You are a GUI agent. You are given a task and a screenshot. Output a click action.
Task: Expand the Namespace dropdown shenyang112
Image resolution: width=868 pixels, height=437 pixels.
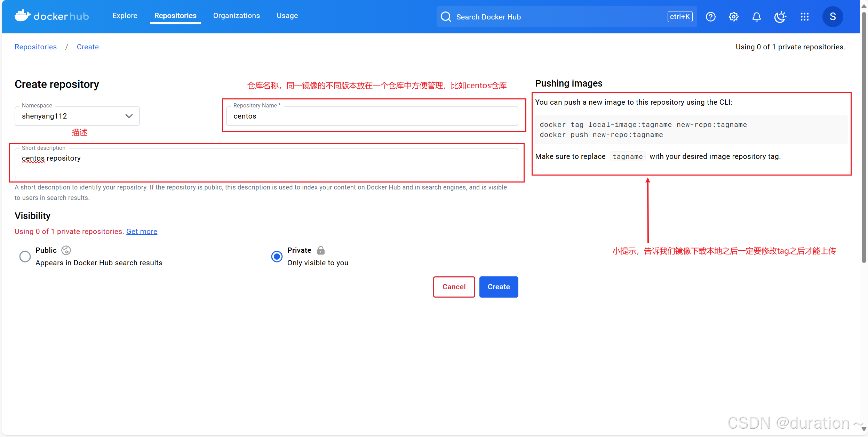pyautogui.click(x=77, y=116)
